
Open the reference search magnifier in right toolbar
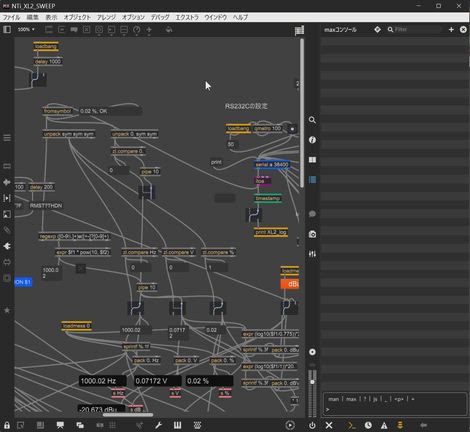[x=312, y=120]
